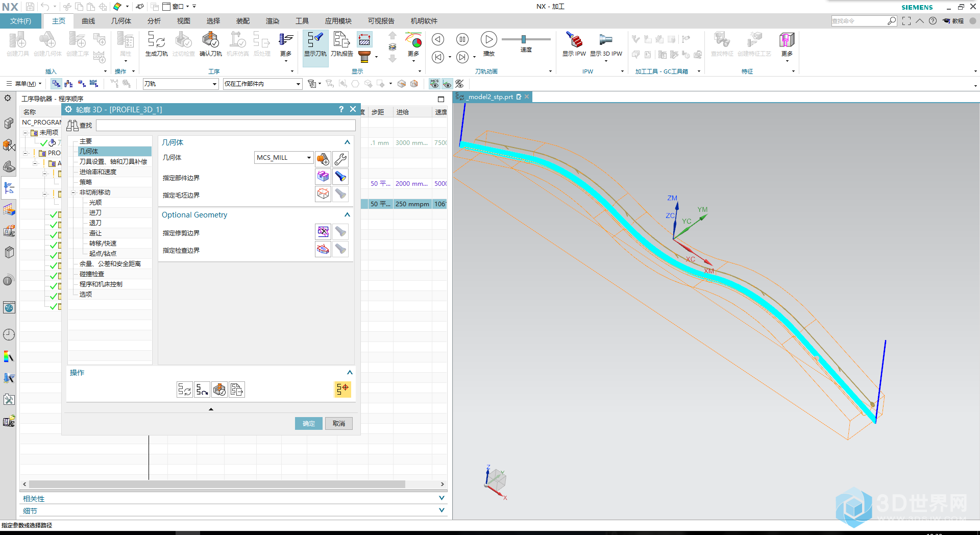The height and width of the screenshot is (535, 980).
Task: Click wrench edit geometry icon in dialog
Action: click(340, 159)
